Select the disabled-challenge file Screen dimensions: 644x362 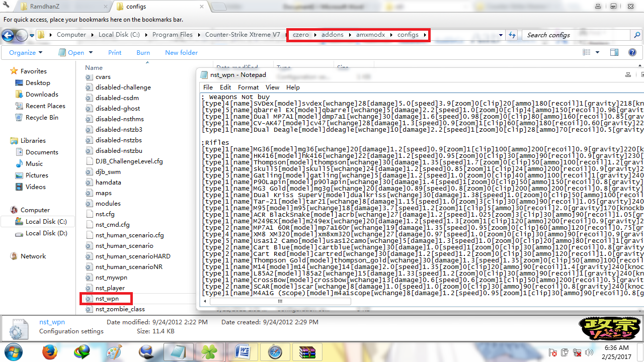click(x=118, y=87)
